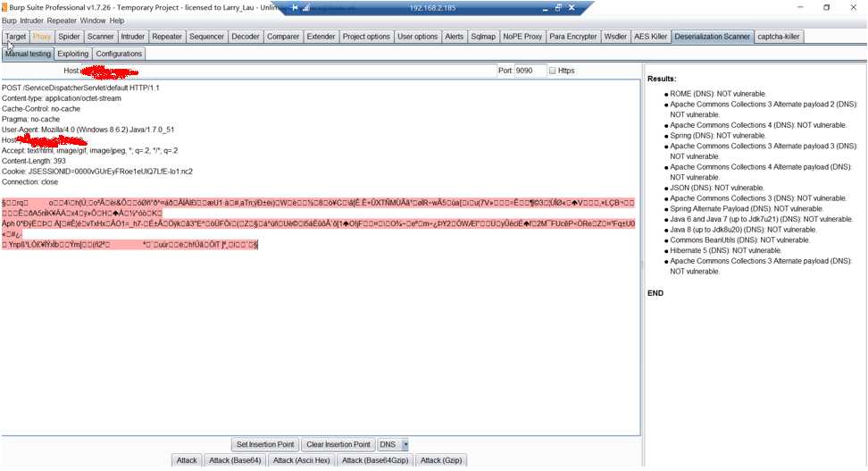868x471 pixels.
Task: Click the Cookie: JSESSIONID header line
Action: (97, 172)
